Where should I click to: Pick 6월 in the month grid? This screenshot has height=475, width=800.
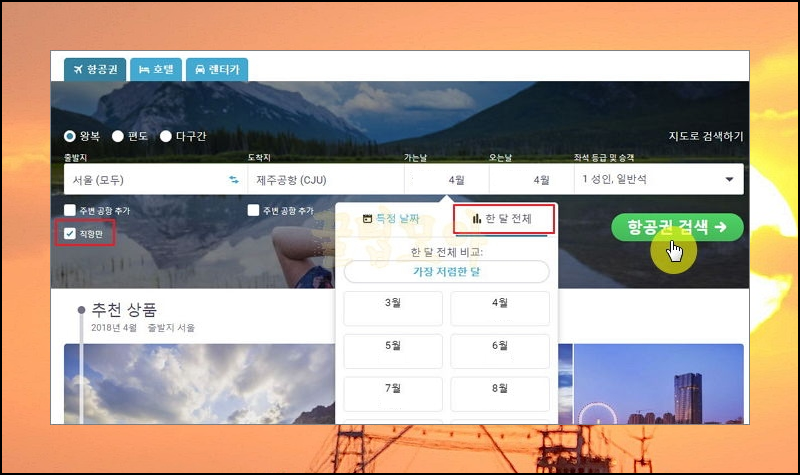500,351
